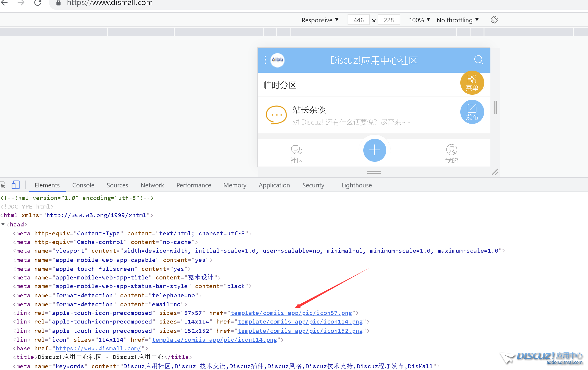This screenshot has height=370, width=588.
Task: Tap the blue plus button in the bottom bar
Action: (x=375, y=150)
